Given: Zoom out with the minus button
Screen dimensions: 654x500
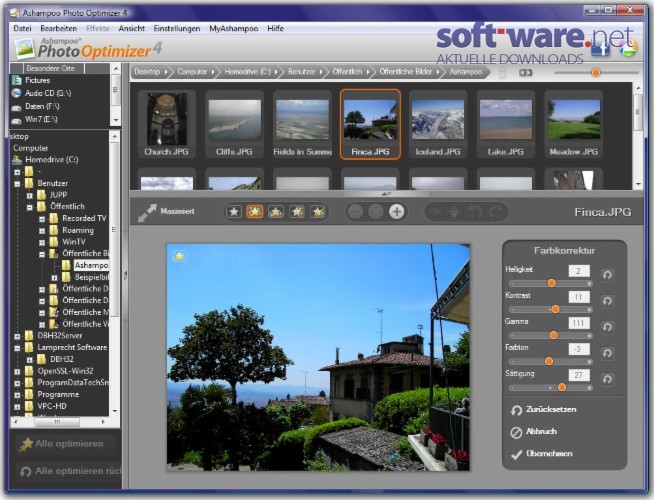Looking at the screenshot, I should [x=355, y=212].
